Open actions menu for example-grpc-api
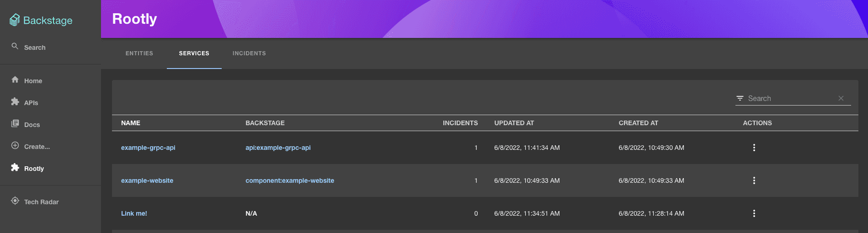The image size is (868, 233). pos(754,148)
